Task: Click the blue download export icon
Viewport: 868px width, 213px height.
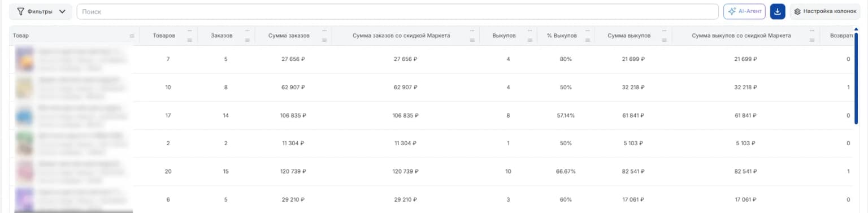Action: 778,11
